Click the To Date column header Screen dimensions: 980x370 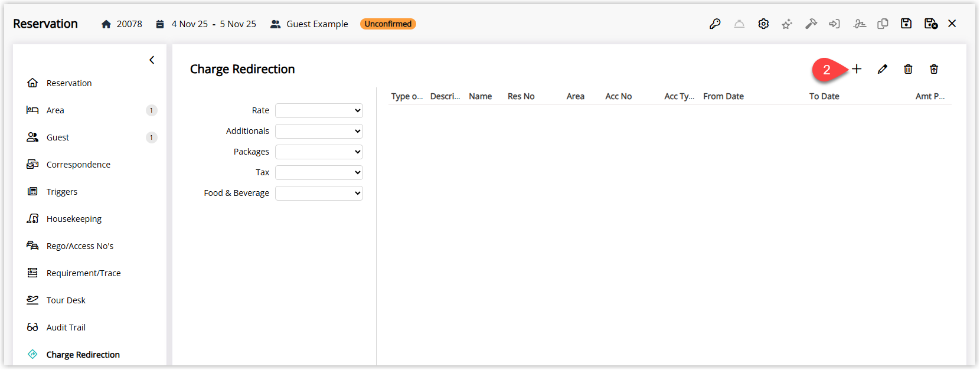(x=824, y=96)
